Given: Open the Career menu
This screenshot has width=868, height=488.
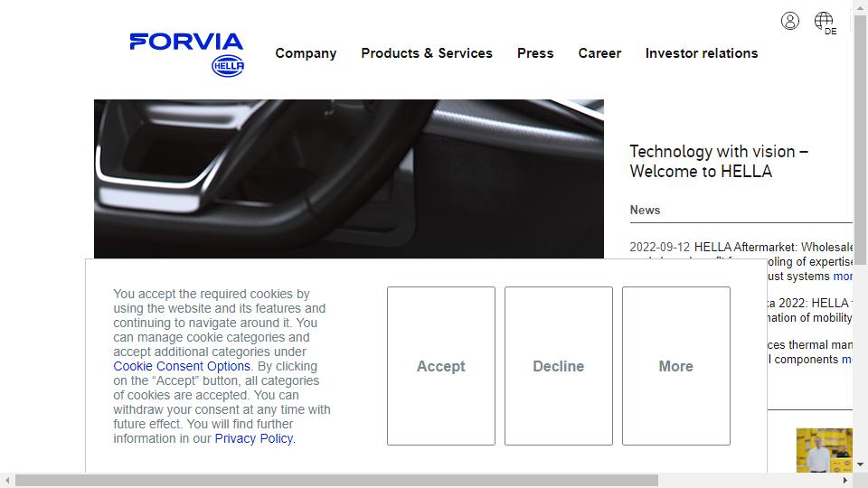Looking at the screenshot, I should (x=599, y=53).
